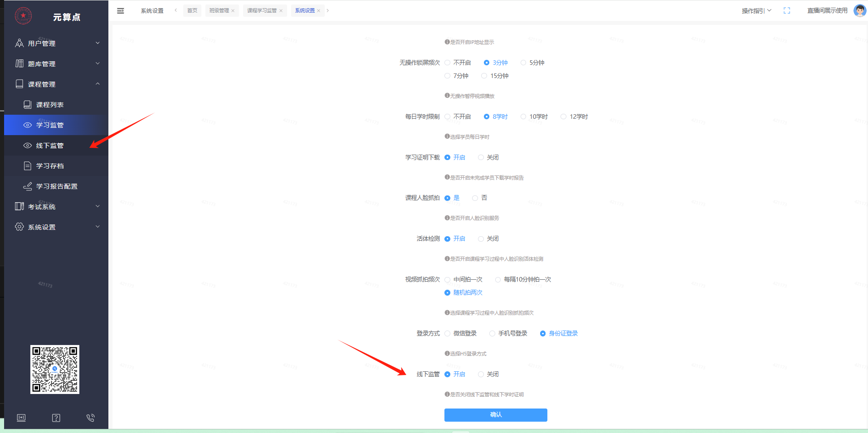
Task: Click the 课程管理 book icon
Action: 20,84
